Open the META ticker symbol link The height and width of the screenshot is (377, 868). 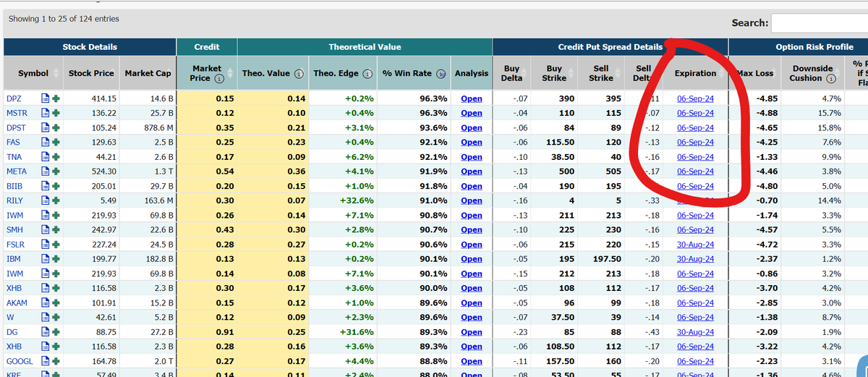(17, 171)
